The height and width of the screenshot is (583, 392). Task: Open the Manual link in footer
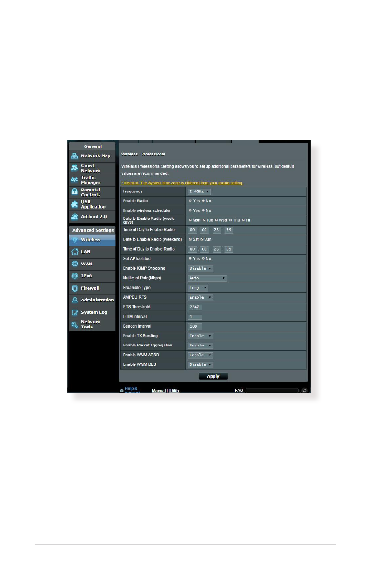pos(159,391)
